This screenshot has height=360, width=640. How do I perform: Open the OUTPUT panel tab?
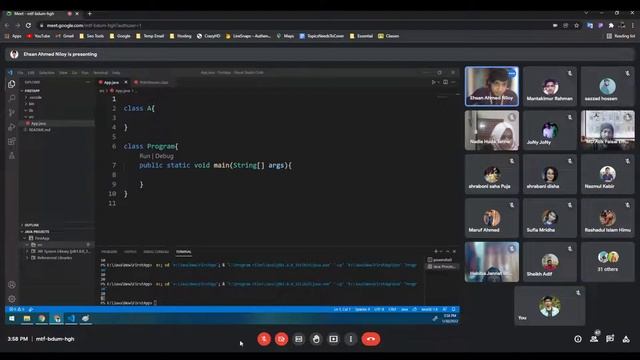click(x=130, y=252)
